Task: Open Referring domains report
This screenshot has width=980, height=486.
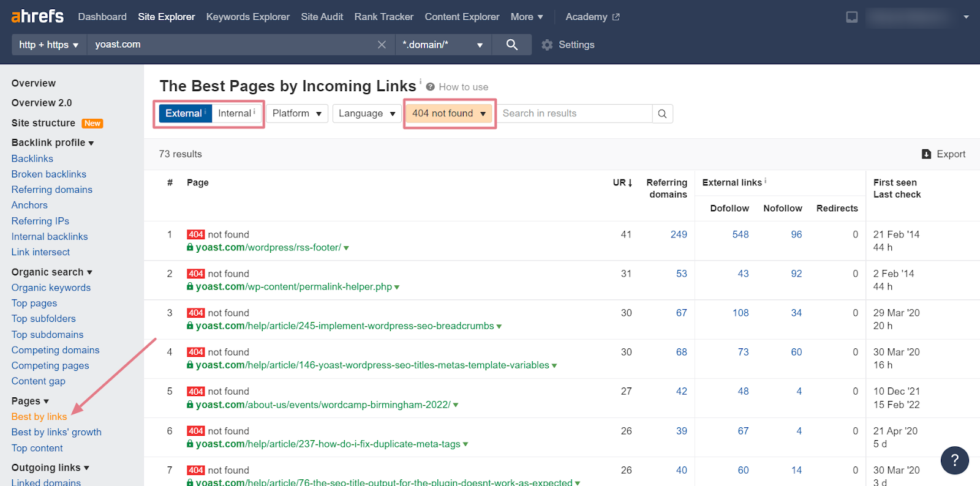Action: click(52, 190)
